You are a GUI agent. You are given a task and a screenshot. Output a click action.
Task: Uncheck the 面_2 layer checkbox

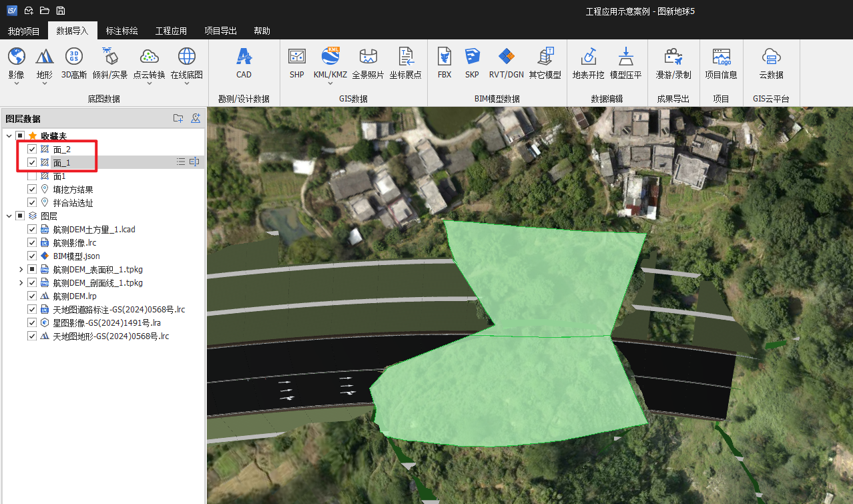[x=32, y=150]
